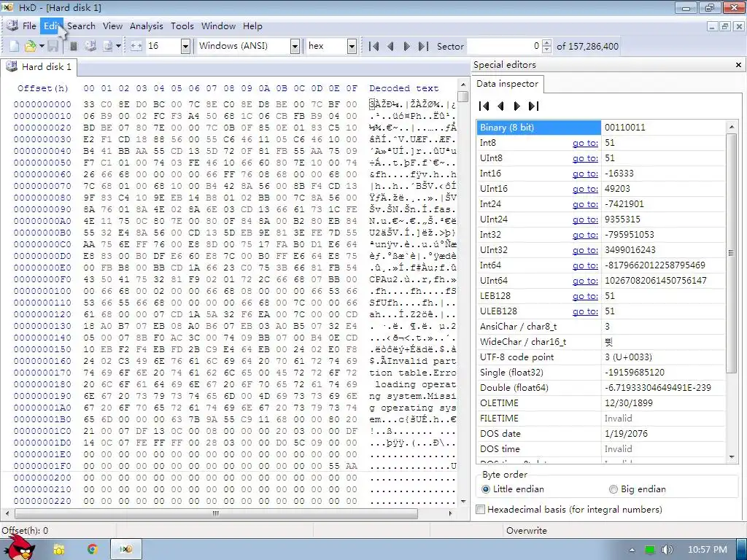Open the Search menu
Image resolution: width=747 pixels, height=560 pixels.
tap(81, 26)
